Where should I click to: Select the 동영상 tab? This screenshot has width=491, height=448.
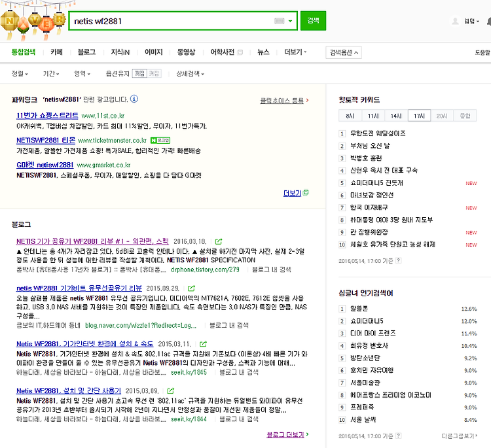[186, 52]
